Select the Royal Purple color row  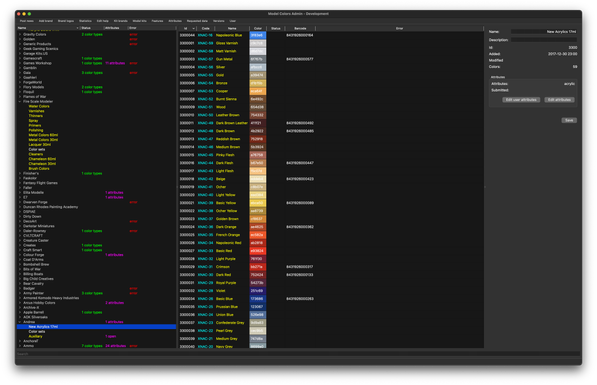pyautogui.click(x=331, y=283)
